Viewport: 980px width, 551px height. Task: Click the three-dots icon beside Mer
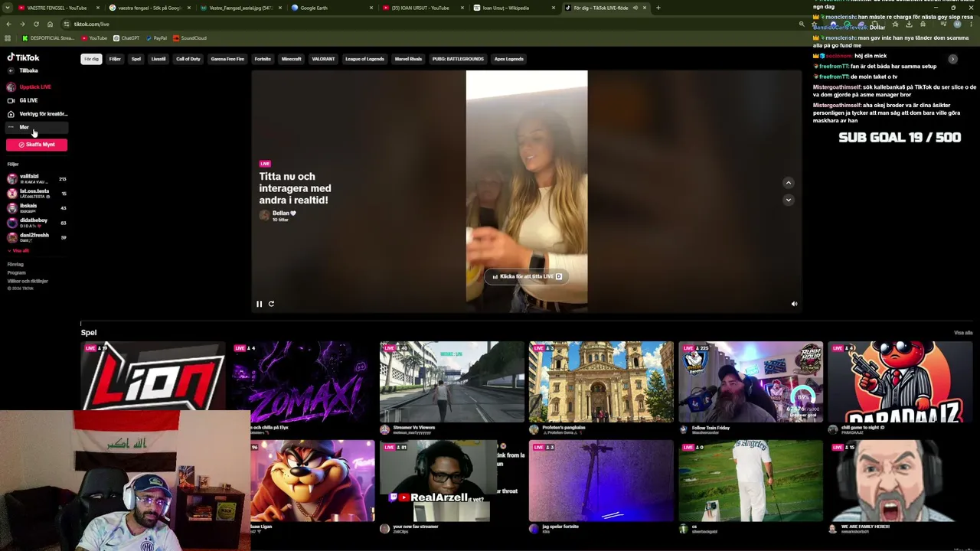point(11,127)
